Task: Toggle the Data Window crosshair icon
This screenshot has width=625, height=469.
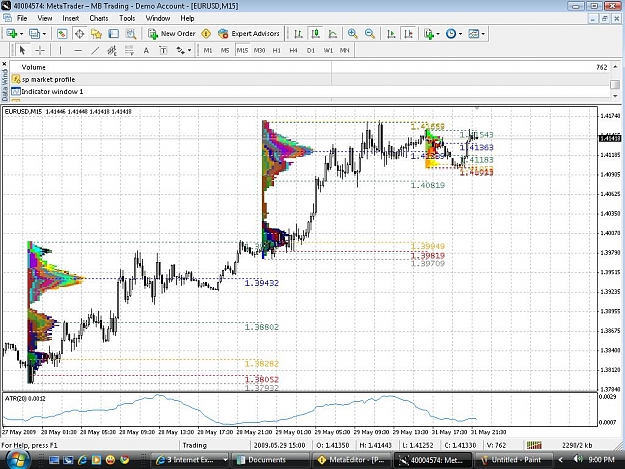Action: click(79, 34)
